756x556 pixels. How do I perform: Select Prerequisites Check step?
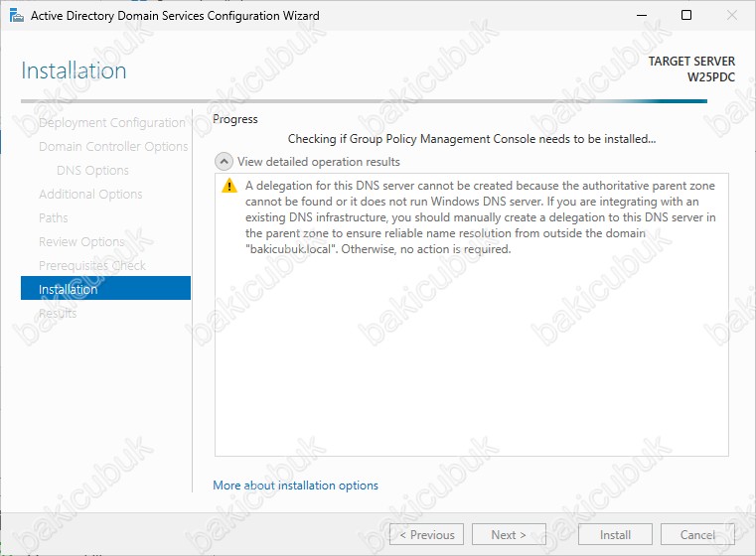[92, 265]
